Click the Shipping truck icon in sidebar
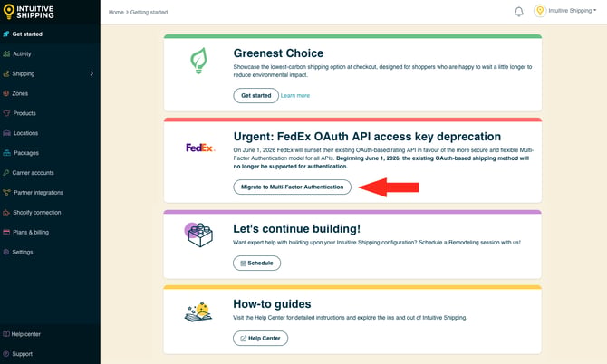Image resolution: width=607 pixels, height=364 pixels. click(6, 73)
